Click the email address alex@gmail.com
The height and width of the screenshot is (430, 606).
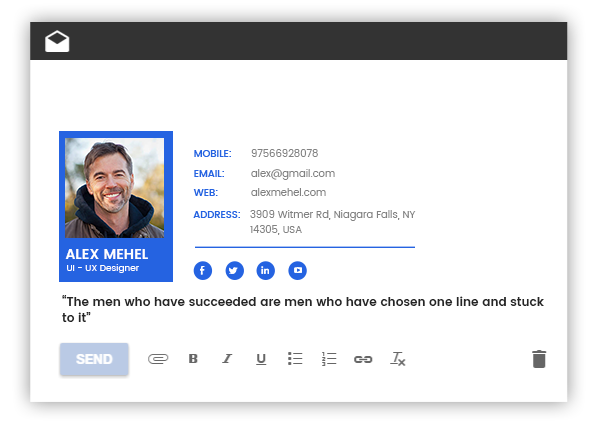coord(293,173)
